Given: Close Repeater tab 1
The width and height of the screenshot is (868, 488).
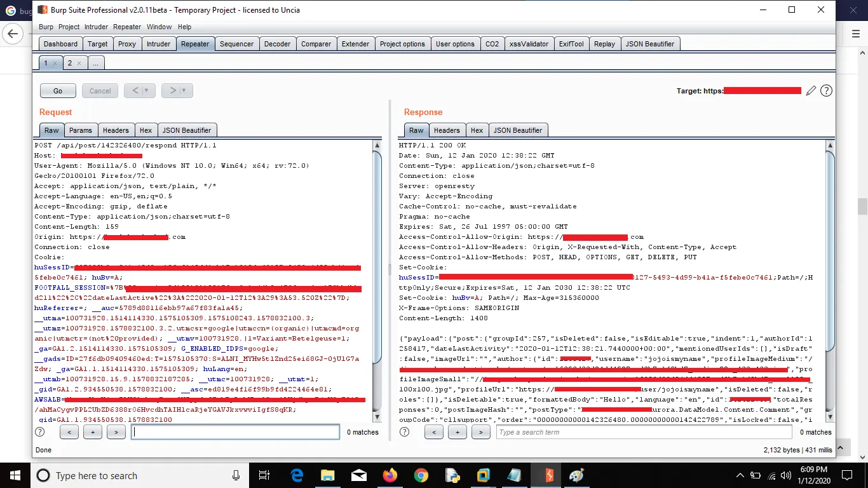Looking at the screenshot, I should pos(55,64).
